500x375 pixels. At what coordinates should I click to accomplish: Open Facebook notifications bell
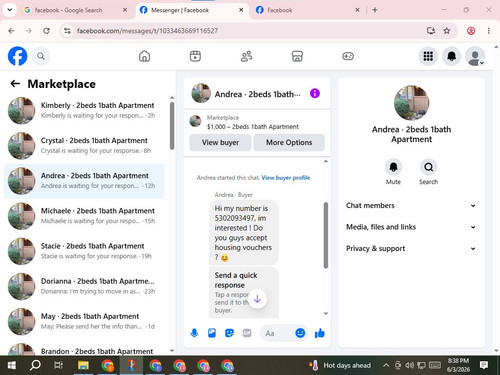click(451, 56)
